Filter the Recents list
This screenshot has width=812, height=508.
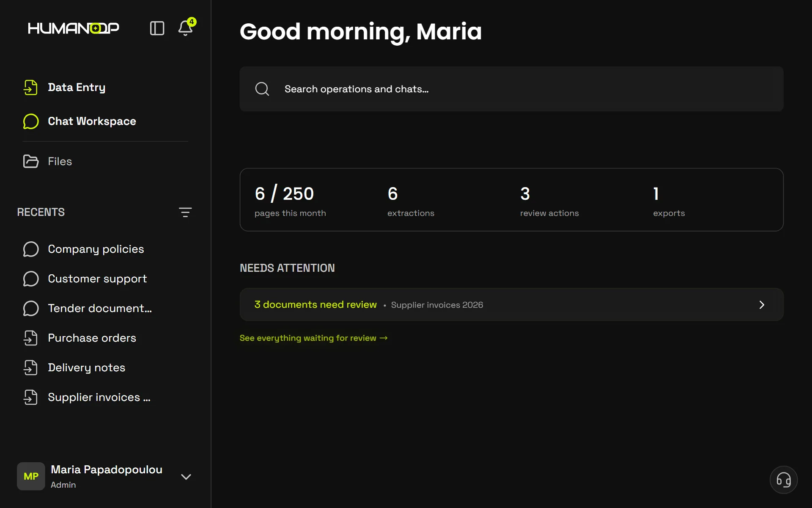(185, 213)
